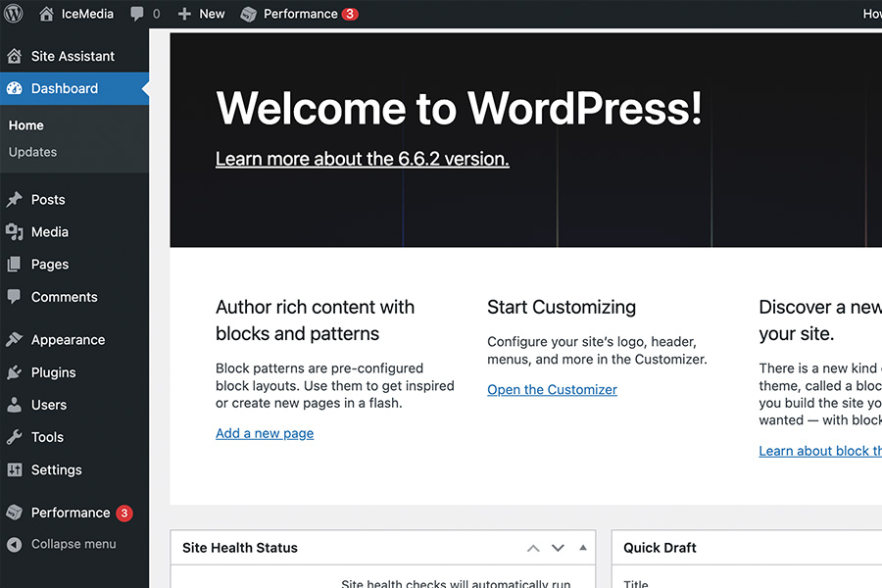Click New in the admin bar

pyautogui.click(x=212, y=14)
